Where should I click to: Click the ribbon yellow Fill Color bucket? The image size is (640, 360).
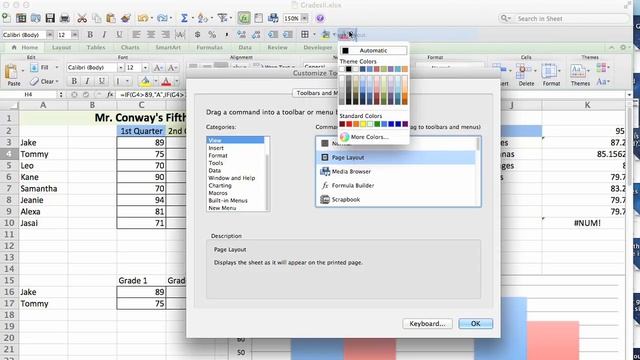click(x=145, y=81)
